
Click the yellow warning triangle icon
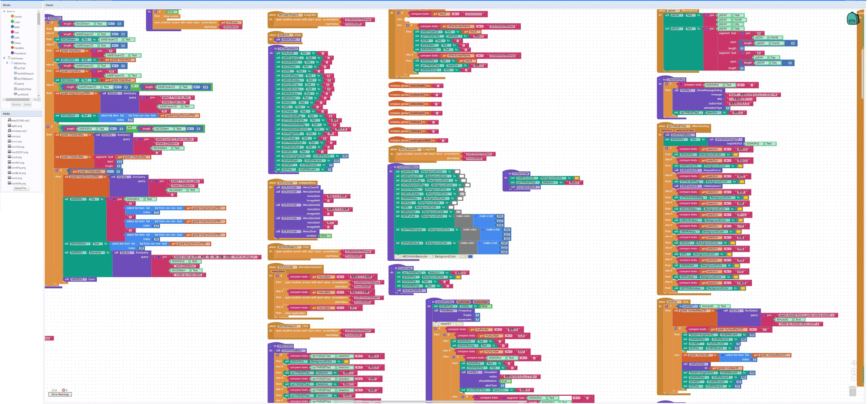pyautogui.click(x=53, y=390)
